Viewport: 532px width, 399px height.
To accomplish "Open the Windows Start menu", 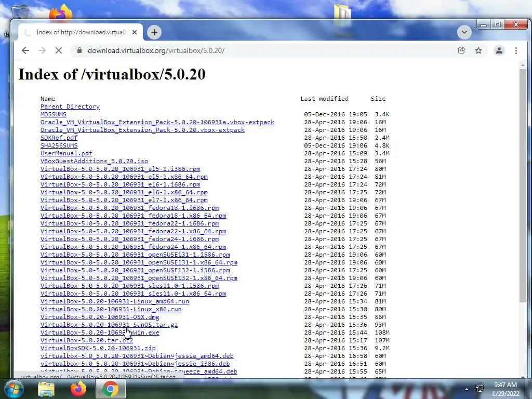I will click(x=13, y=389).
